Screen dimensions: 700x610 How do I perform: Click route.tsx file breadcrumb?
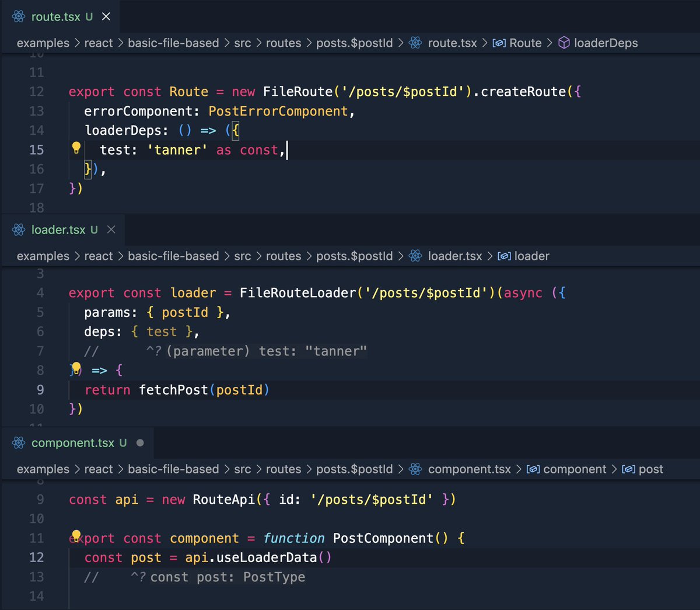(x=452, y=43)
